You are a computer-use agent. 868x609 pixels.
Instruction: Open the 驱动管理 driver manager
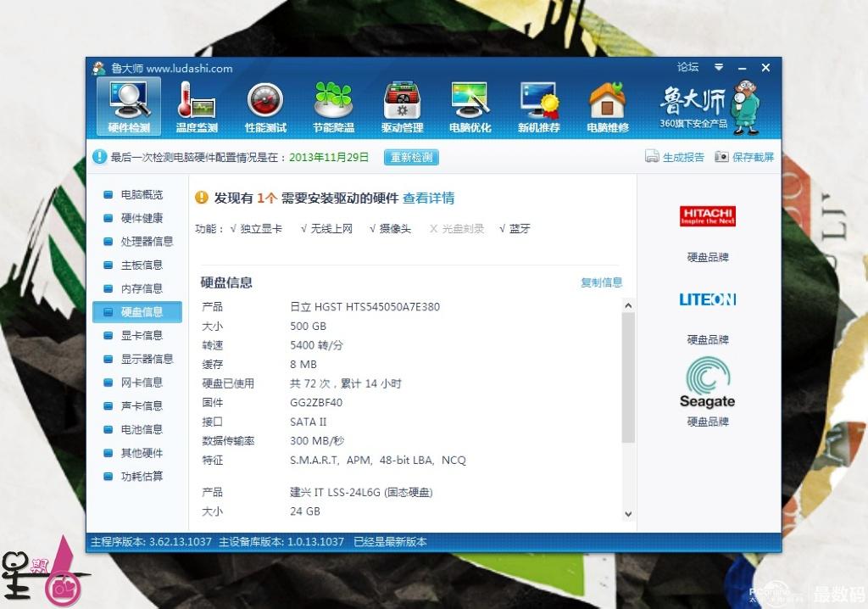[x=402, y=106]
